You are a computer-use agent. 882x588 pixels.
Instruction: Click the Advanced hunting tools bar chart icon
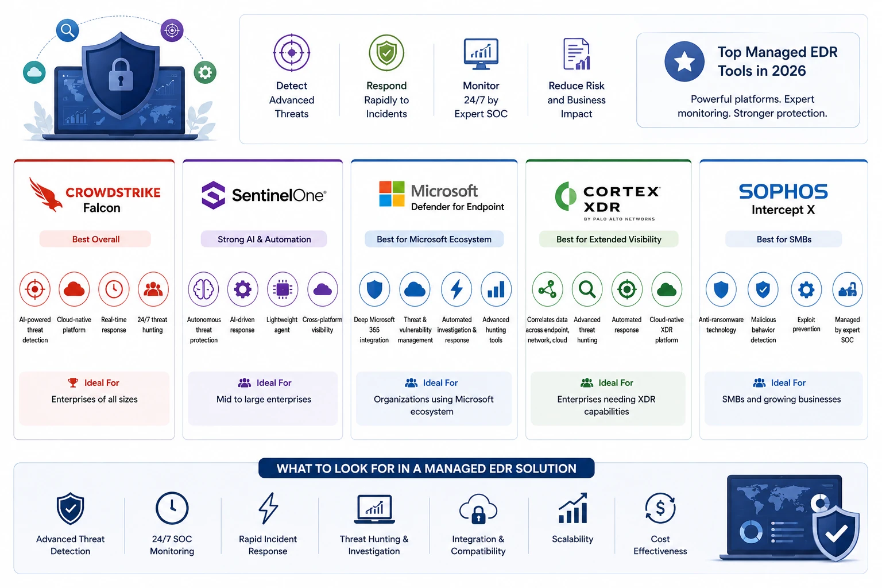[496, 289]
